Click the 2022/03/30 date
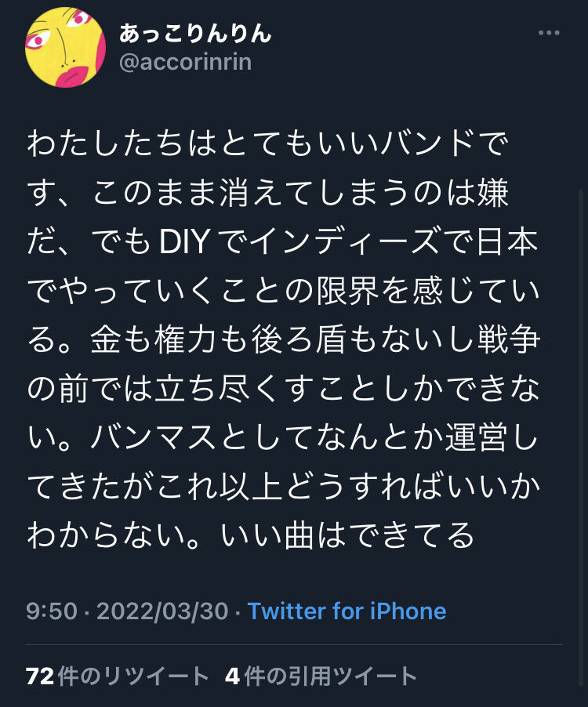Screen dimensions: 588x707 point(162,611)
